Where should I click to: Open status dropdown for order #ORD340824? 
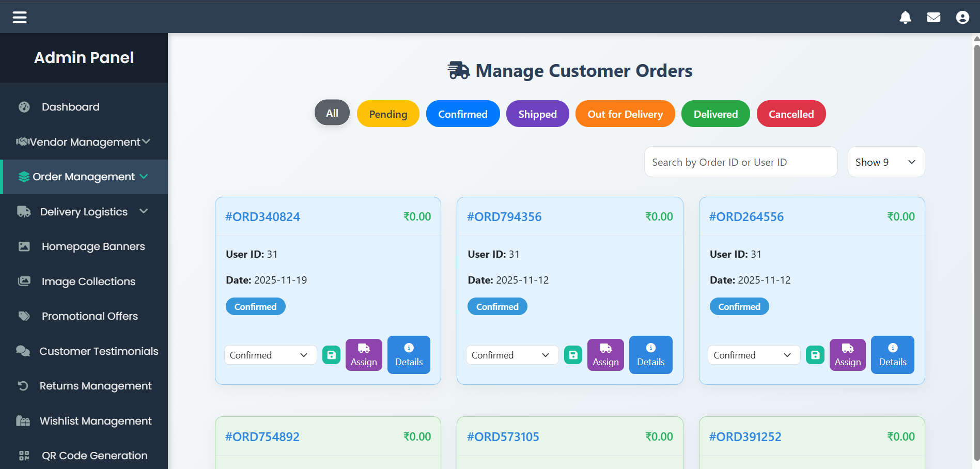click(x=270, y=355)
